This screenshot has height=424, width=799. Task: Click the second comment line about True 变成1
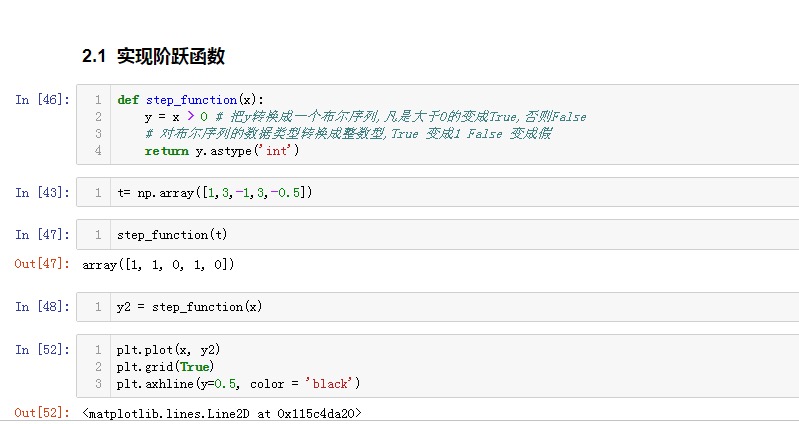(x=348, y=134)
